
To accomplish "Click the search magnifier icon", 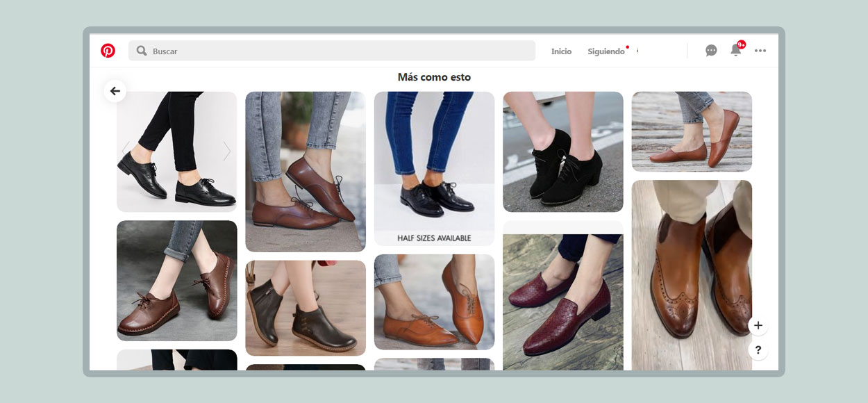I will tap(142, 51).
